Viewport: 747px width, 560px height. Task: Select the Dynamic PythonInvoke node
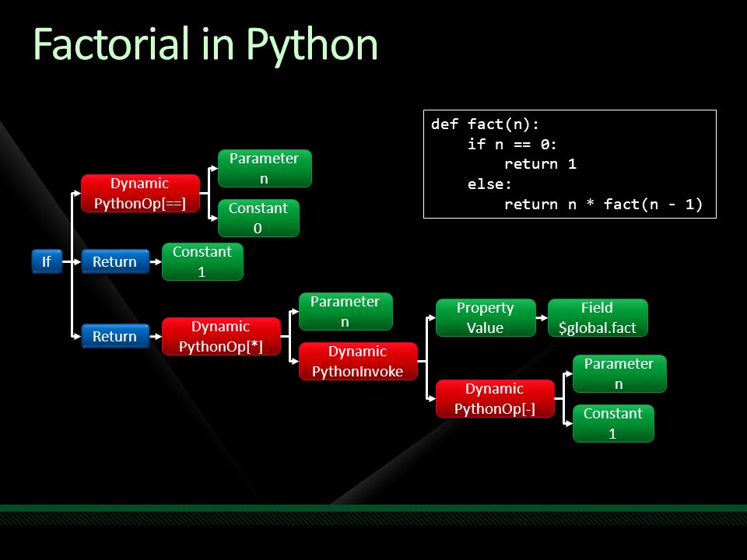pyautogui.click(x=358, y=361)
